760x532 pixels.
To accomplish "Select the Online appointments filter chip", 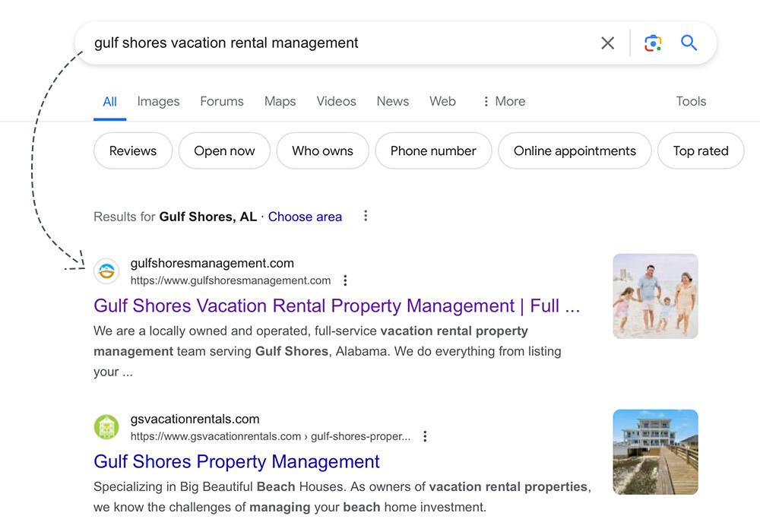I will [x=575, y=150].
